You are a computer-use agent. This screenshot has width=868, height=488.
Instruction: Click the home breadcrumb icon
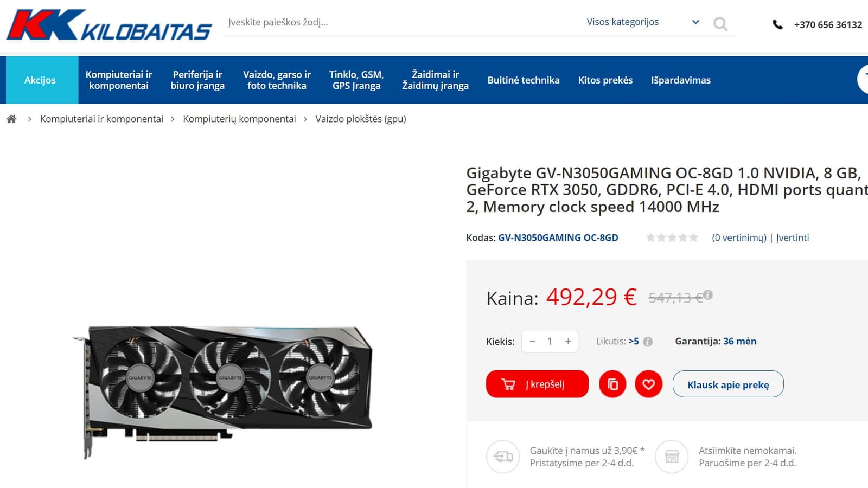11,119
